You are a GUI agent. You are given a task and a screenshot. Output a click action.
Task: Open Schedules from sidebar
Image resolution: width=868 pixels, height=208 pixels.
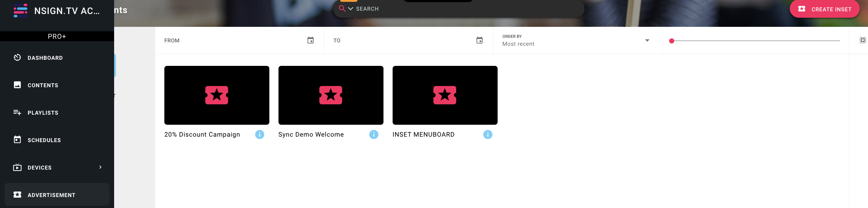click(x=44, y=140)
